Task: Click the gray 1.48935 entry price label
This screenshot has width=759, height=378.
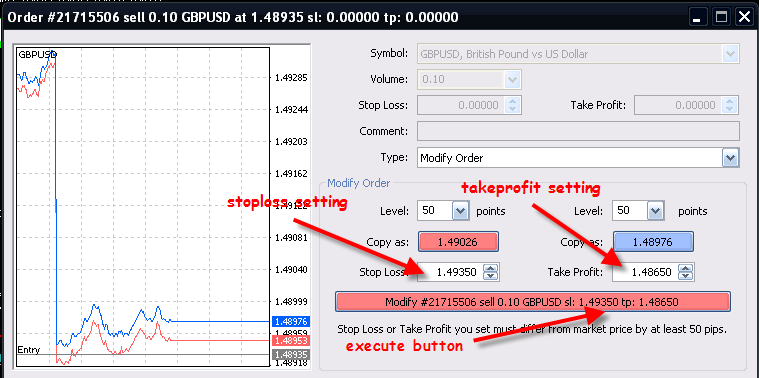Action: click(x=291, y=354)
